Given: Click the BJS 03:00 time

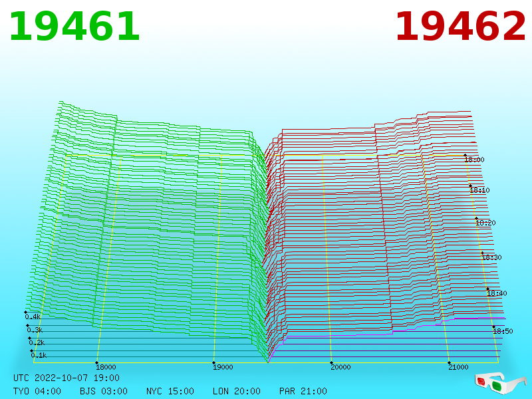Looking at the screenshot, I should [104, 391].
